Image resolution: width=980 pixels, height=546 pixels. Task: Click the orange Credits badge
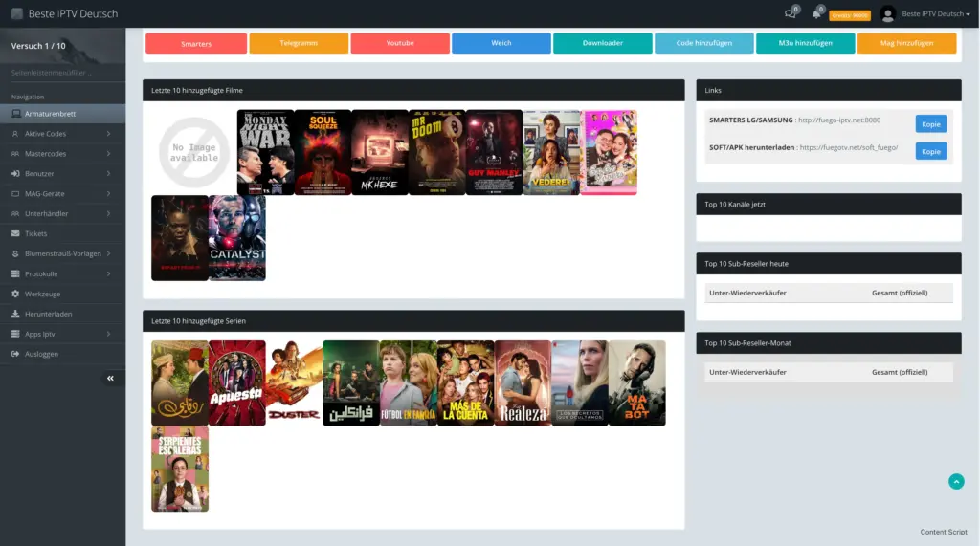[850, 15]
